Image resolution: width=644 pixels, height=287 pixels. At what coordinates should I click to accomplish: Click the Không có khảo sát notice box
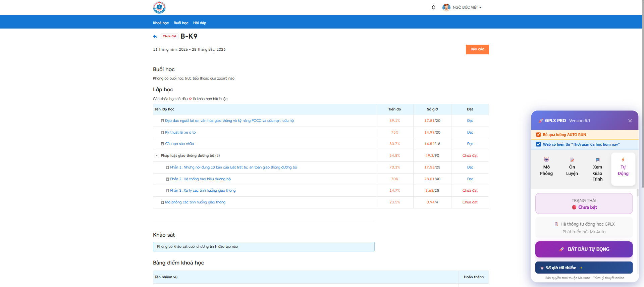point(264,246)
